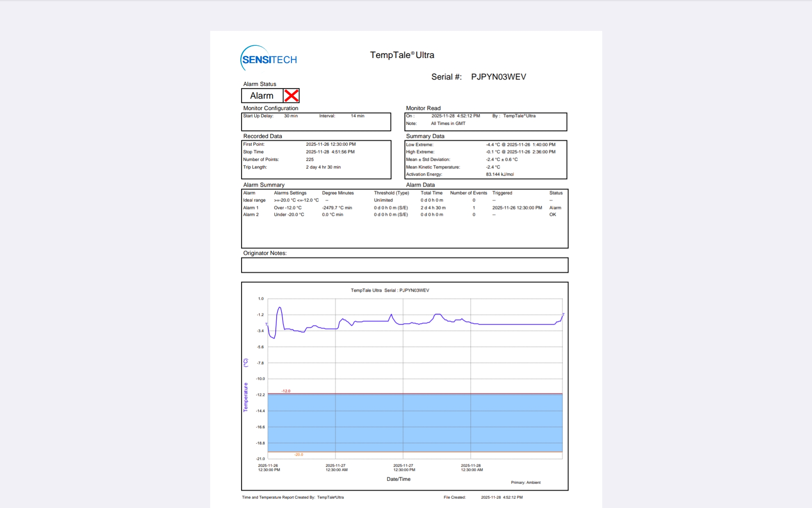Click the chart title with serial number
This screenshot has height=508, width=812.
[390, 290]
